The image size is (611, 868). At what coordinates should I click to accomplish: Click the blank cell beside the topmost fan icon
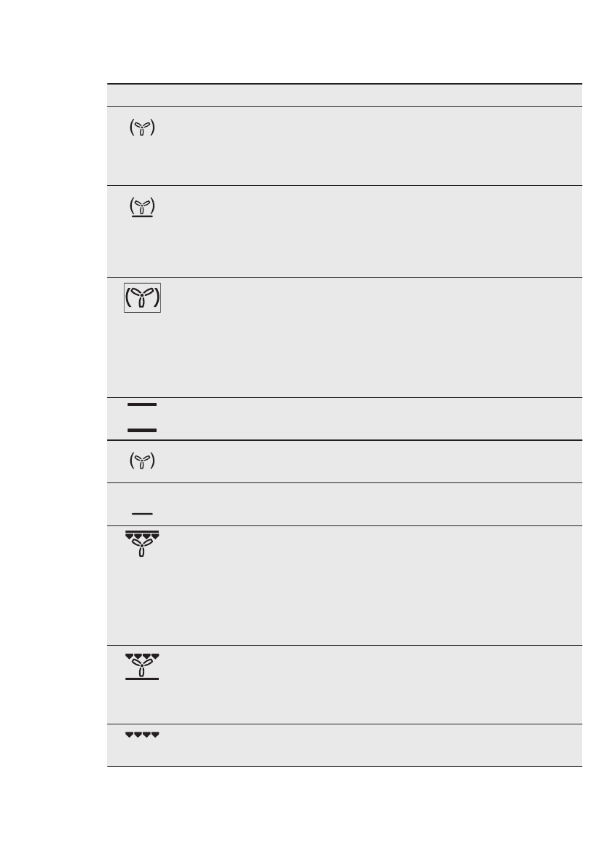point(371,146)
